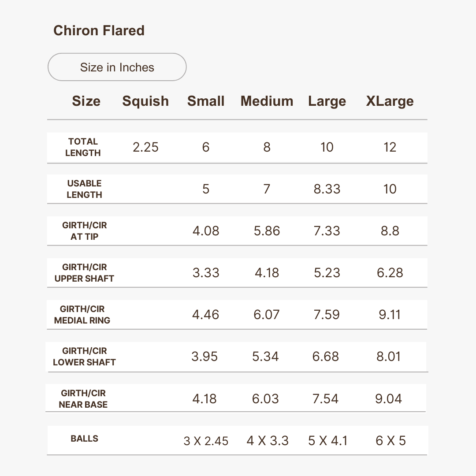Screen dimensions: 476x476
Task: Click the Size in Inches pill button
Action: (117, 67)
